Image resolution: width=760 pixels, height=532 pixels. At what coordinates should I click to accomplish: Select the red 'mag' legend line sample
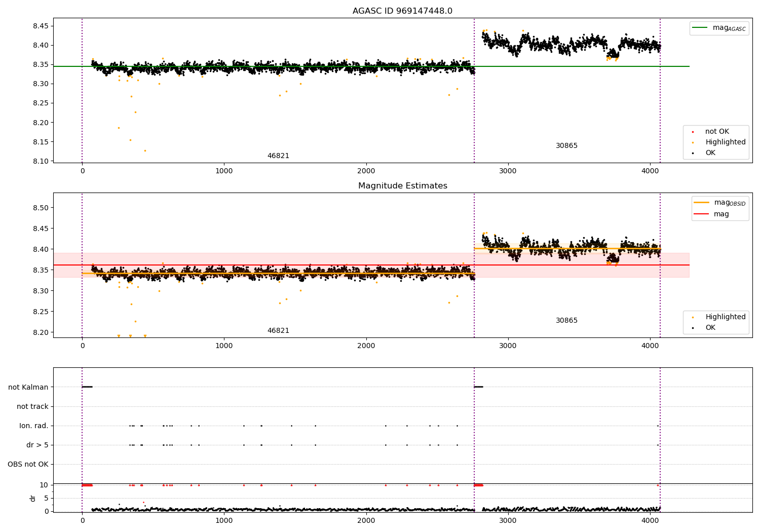click(701, 214)
